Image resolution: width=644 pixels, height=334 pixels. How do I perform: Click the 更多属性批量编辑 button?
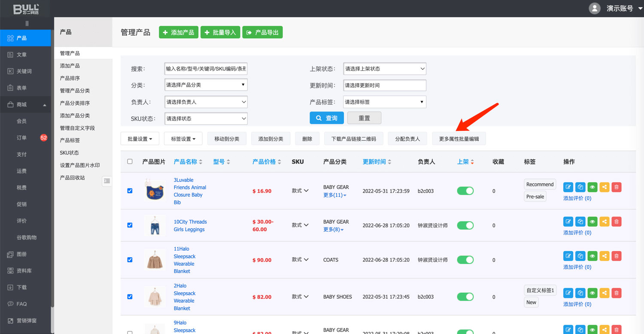coord(459,139)
